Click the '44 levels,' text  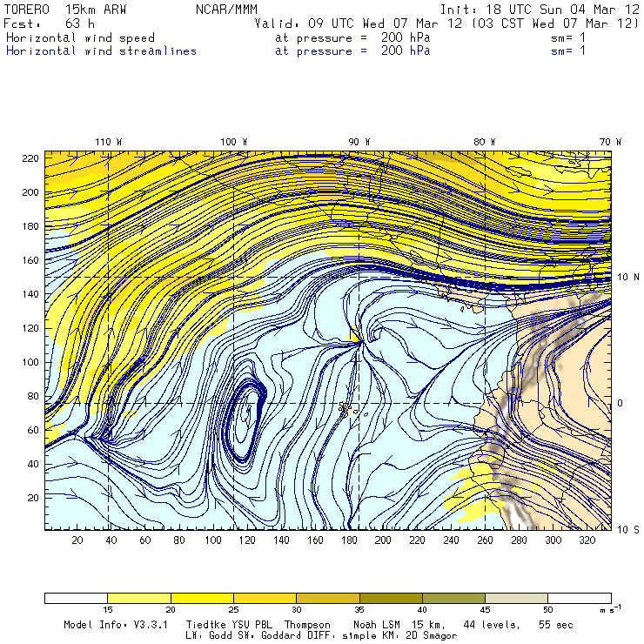click(x=492, y=625)
